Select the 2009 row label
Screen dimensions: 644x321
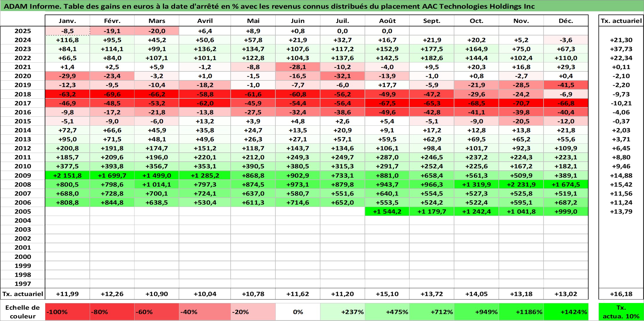[x=23, y=176]
